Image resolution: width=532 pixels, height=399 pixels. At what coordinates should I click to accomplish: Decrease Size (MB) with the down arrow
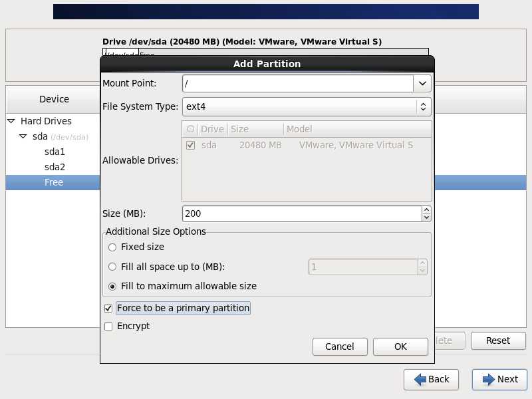coord(426,217)
